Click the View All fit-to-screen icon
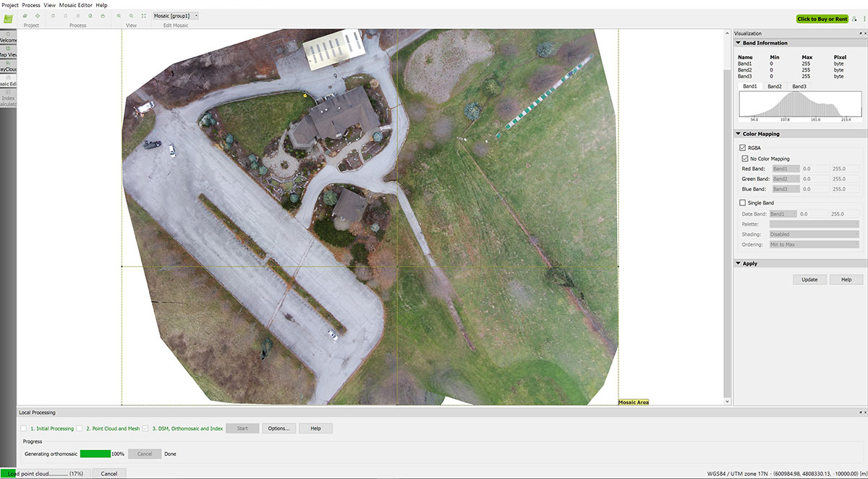Viewport: 868px width, 479px height. (143, 15)
